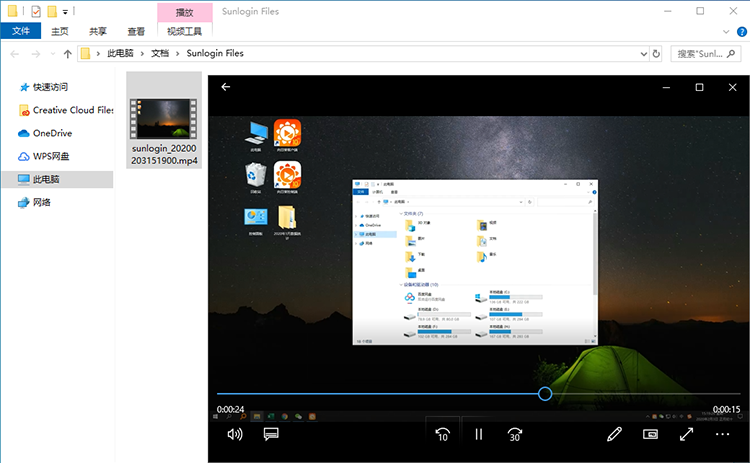Mute the video volume

point(235,434)
